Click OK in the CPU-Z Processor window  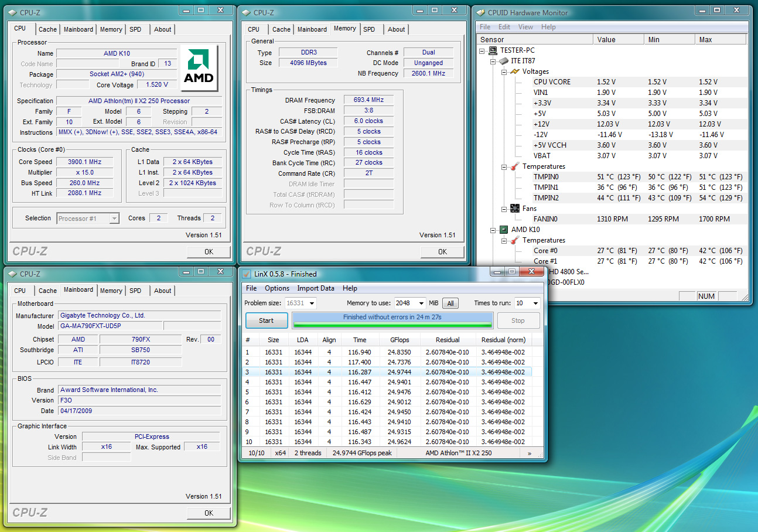[x=209, y=252]
